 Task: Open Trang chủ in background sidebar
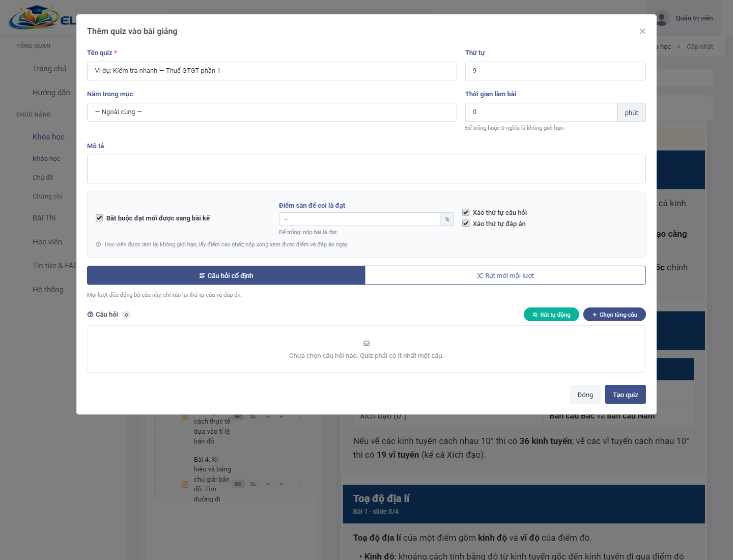click(x=49, y=69)
